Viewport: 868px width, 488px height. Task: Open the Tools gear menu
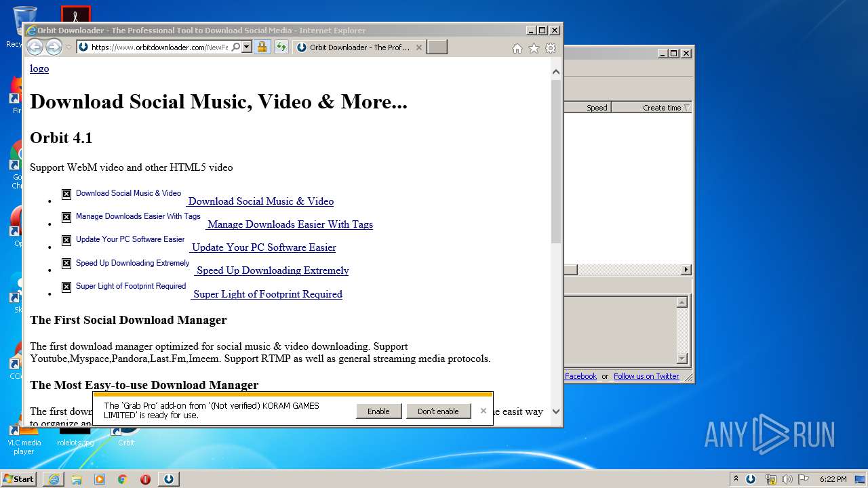(x=551, y=48)
